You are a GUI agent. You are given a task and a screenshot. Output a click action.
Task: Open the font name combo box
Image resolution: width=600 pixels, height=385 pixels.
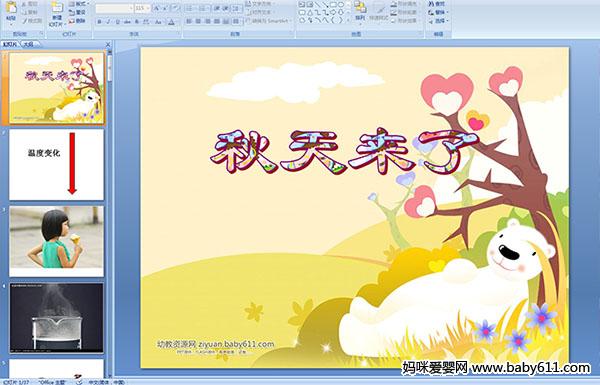point(114,8)
